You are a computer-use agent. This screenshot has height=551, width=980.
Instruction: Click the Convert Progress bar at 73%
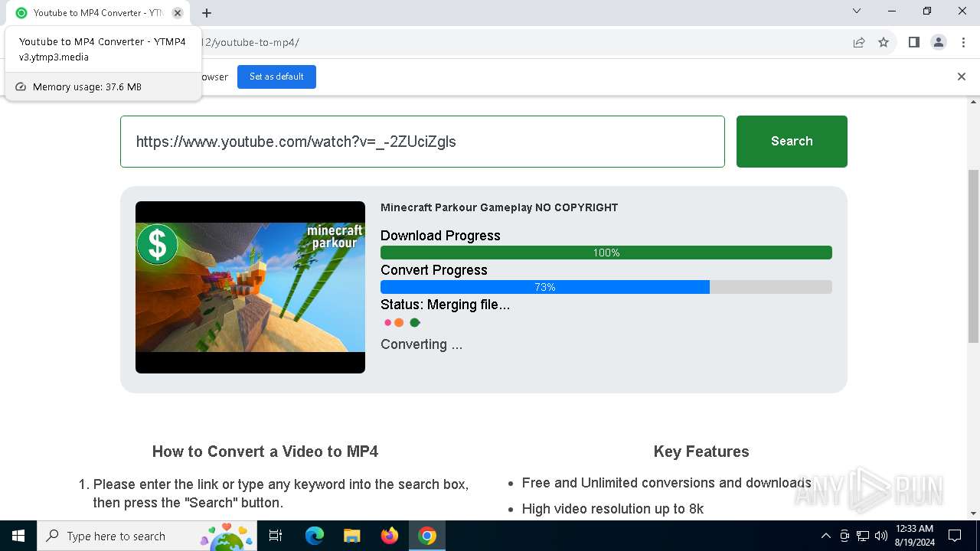click(606, 287)
